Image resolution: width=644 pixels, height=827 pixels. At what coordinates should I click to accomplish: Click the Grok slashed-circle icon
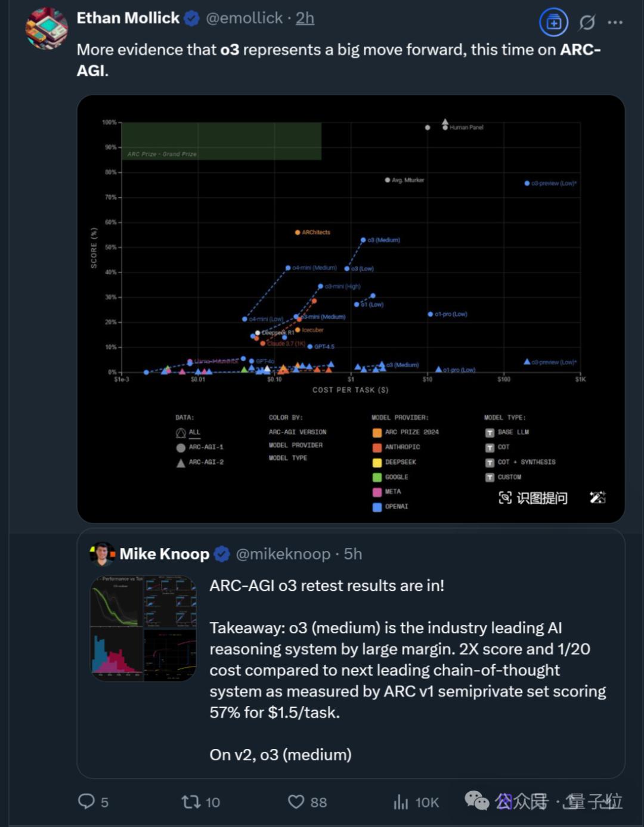pyautogui.click(x=587, y=23)
